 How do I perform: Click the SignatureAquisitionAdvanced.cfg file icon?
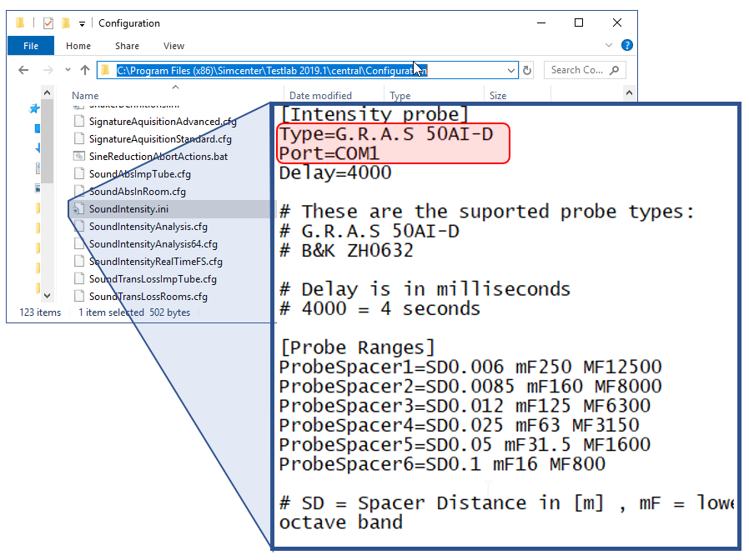(x=79, y=122)
